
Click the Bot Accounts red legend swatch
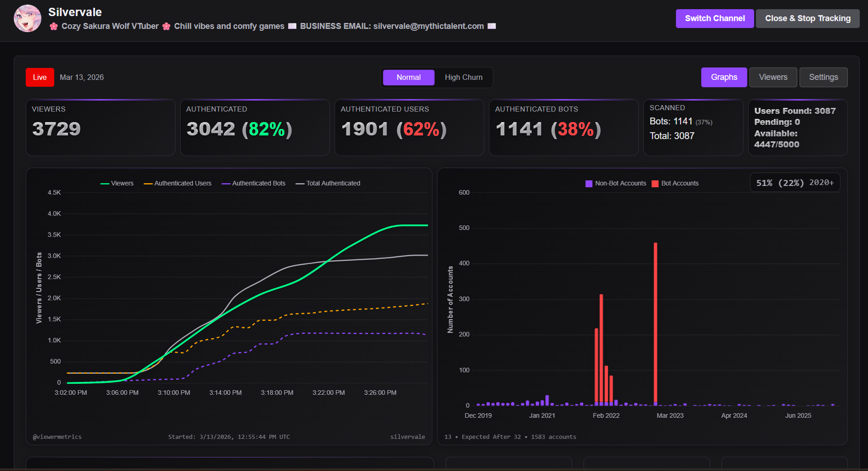pos(655,184)
